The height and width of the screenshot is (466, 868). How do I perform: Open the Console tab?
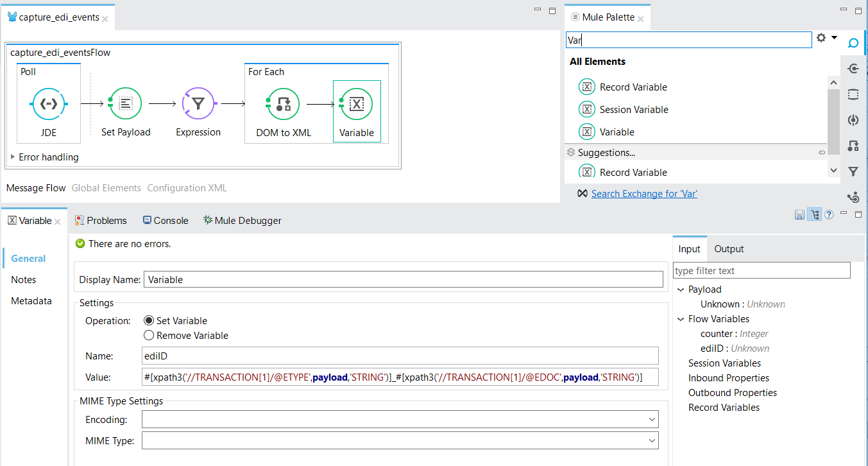166,221
